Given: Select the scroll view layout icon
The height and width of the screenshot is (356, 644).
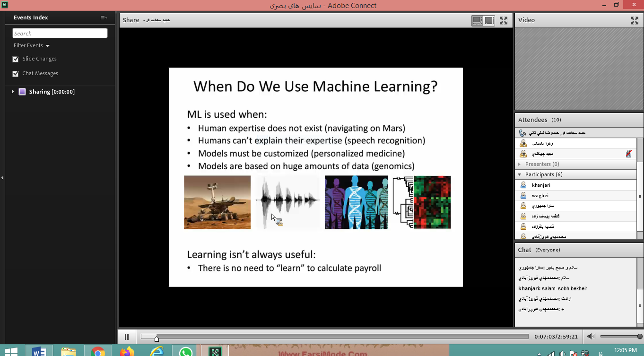Looking at the screenshot, I should point(489,20).
